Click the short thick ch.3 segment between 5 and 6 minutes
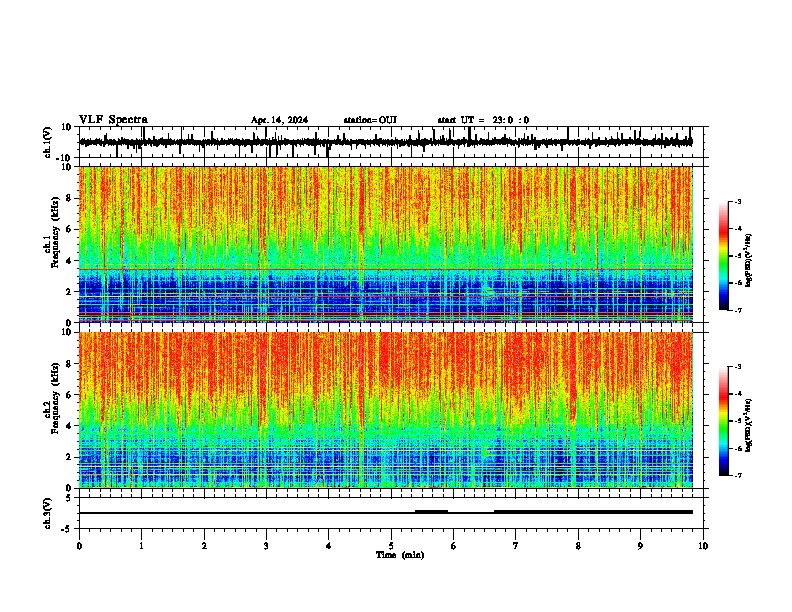Viewport: 792px width, 612px height. pos(431,512)
